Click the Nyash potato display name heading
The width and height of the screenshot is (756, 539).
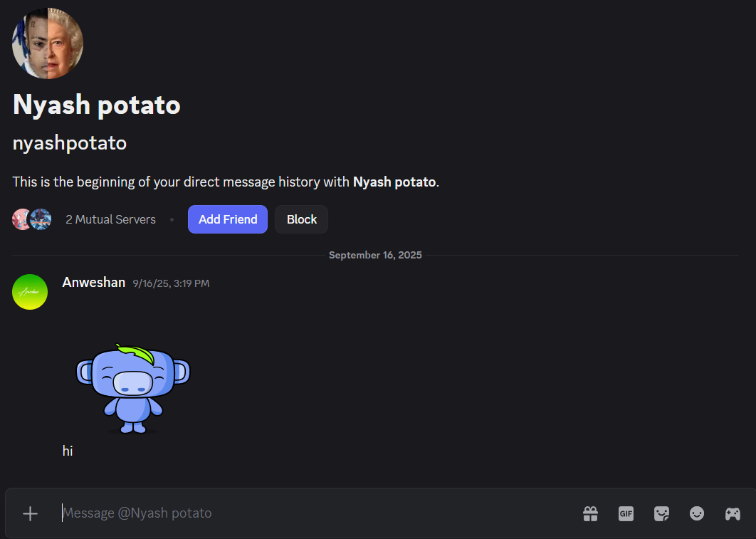pos(97,105)
